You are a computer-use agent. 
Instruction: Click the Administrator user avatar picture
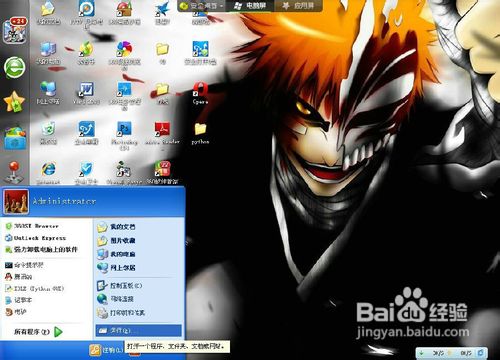(x=16, y=202)
